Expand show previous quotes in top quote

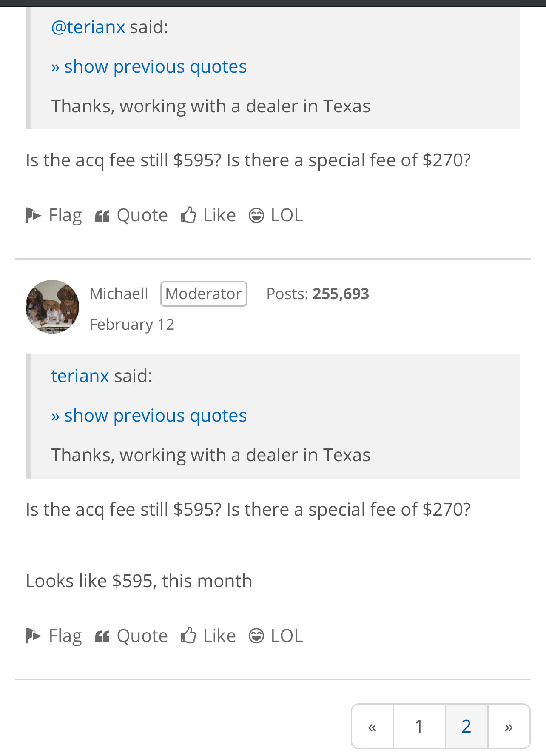pos(149,67)
